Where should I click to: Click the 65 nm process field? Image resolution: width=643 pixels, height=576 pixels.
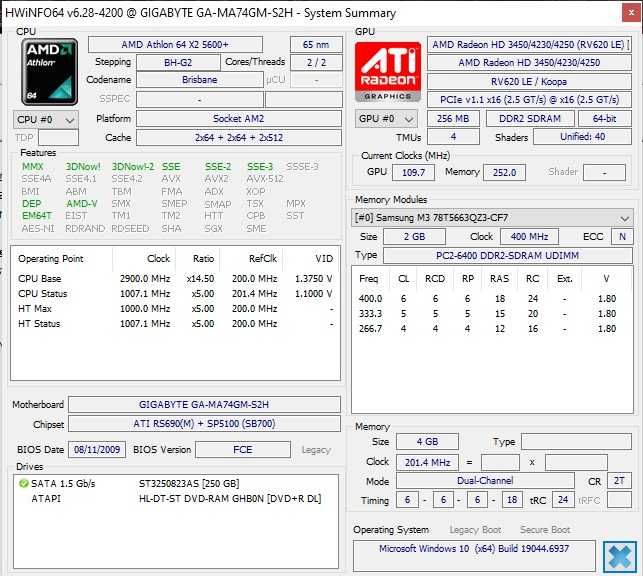pyautogui.click(x=316, y=44)
